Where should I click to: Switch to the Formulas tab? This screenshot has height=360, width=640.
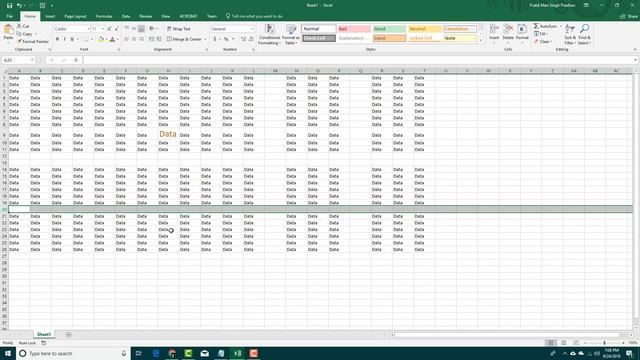pyautogui.click(x=104, y=16)
